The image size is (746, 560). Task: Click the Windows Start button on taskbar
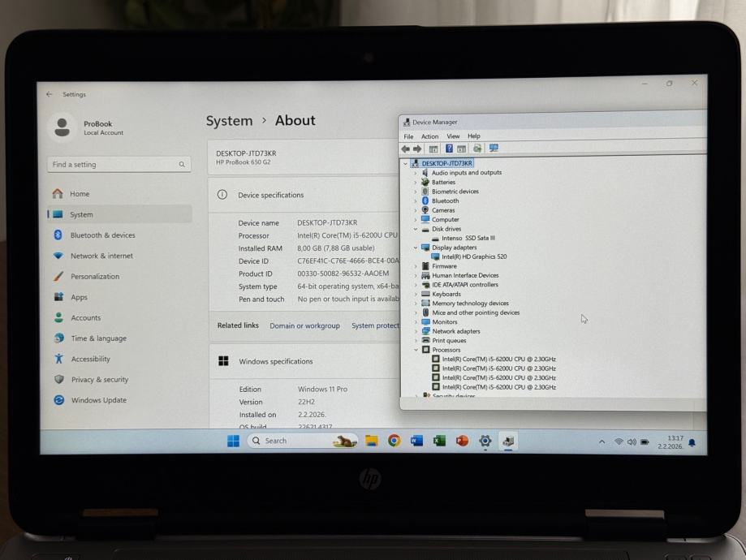(x=233, y=441)
